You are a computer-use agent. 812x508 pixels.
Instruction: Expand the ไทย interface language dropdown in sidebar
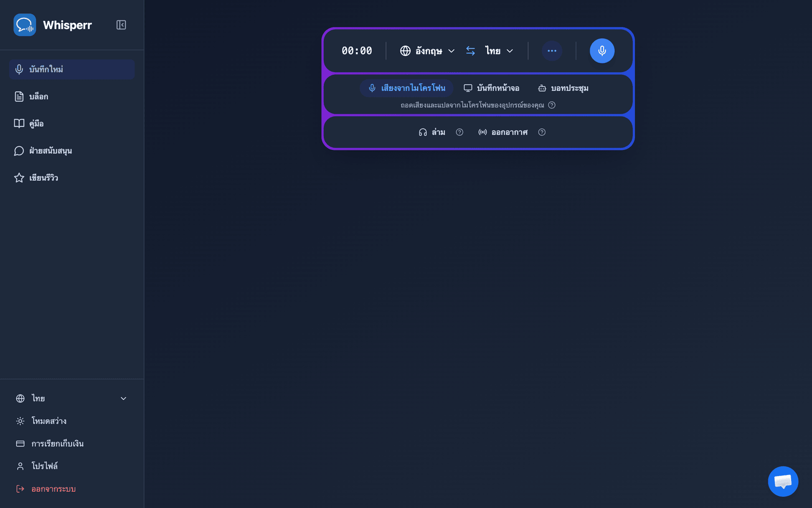pyautogui.click(x=72, y=398)
